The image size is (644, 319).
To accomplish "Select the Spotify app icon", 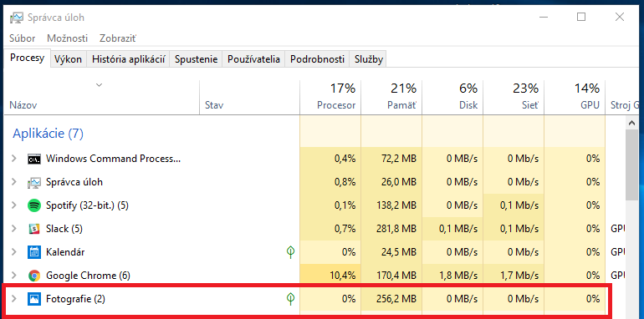I will pyautogui.click(x=34, y=205).
